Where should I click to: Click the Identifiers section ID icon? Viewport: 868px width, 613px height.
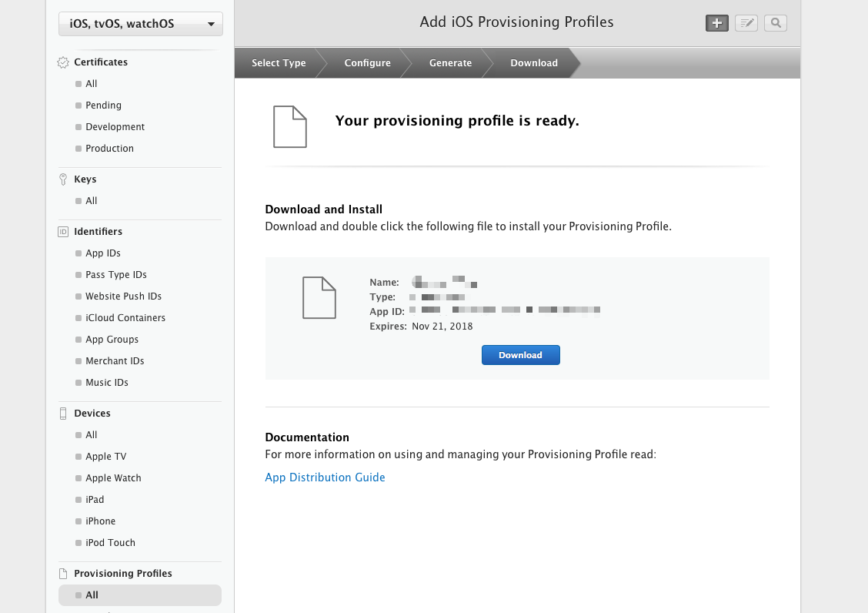[63, 232]
